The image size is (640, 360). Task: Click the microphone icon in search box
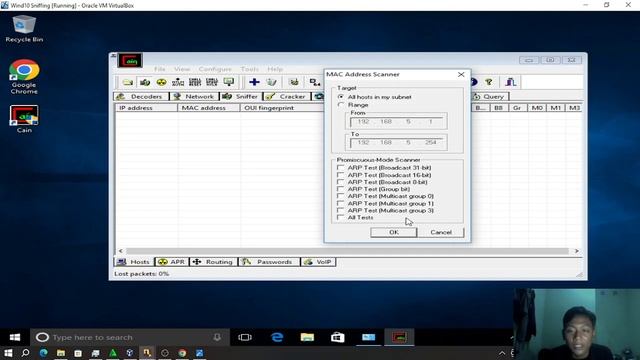pos(217,337)
